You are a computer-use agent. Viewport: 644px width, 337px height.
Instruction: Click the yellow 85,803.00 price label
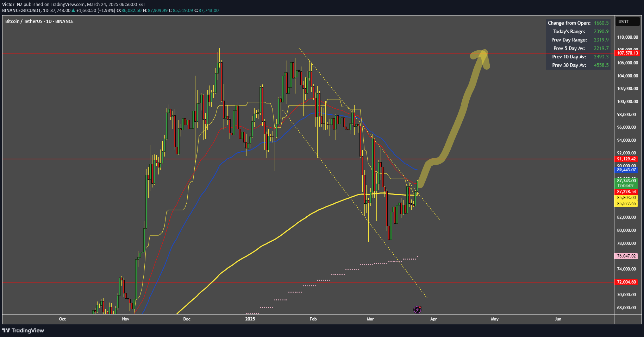pyautogui.click(x=626, y=198)
